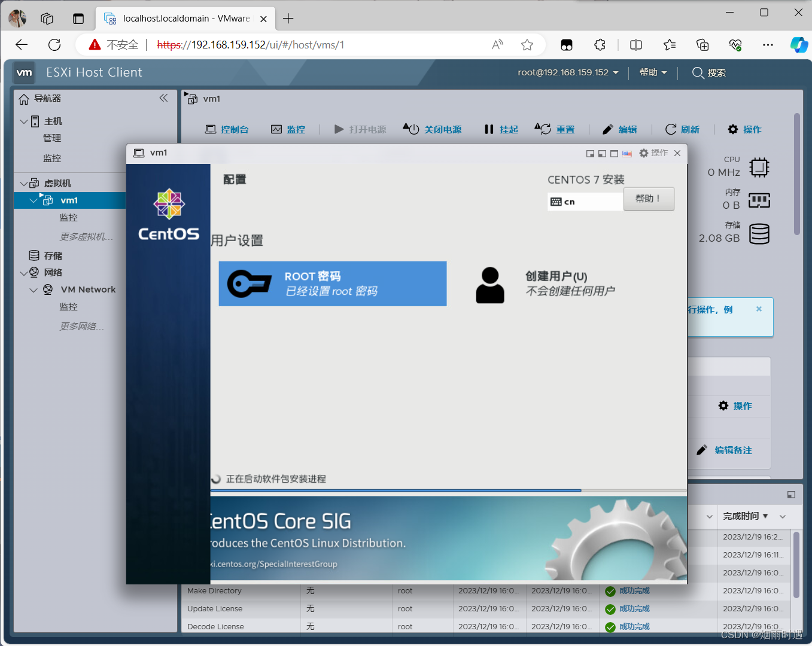Click the split screen icon in the browser toolbar
Screen dimensions: 812x646
(636, 45)
